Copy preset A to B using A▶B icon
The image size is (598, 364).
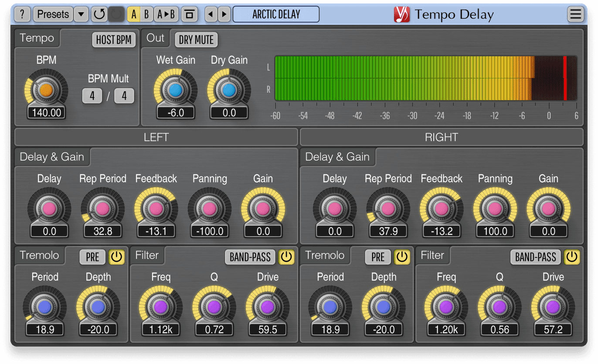(166, 14)
